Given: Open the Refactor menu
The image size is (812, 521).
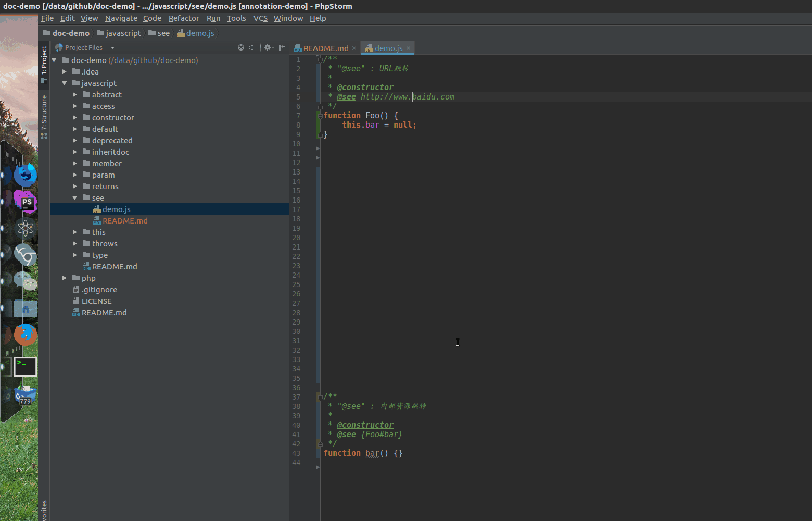Looking at the screenshot, I should pyautogui.click(x=184, y=18).
